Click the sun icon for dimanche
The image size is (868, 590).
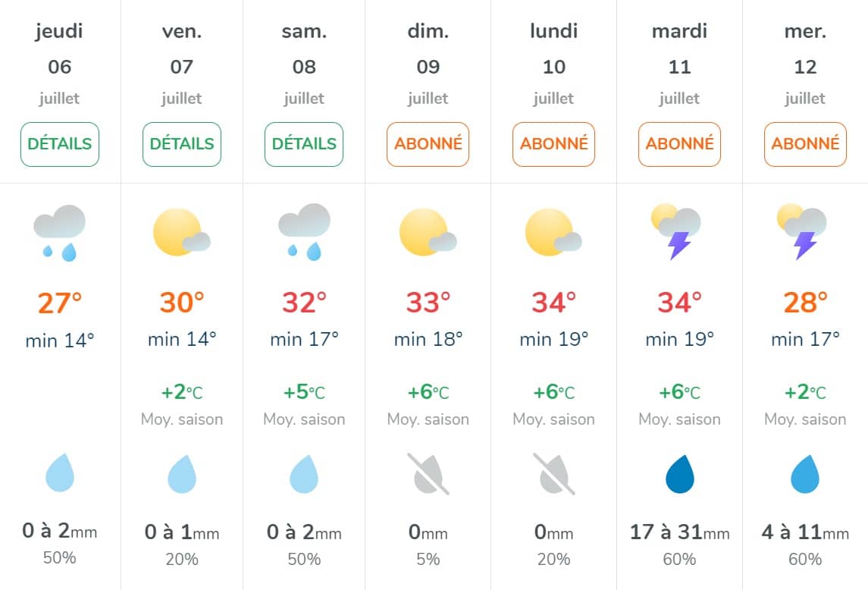point(428,233)
